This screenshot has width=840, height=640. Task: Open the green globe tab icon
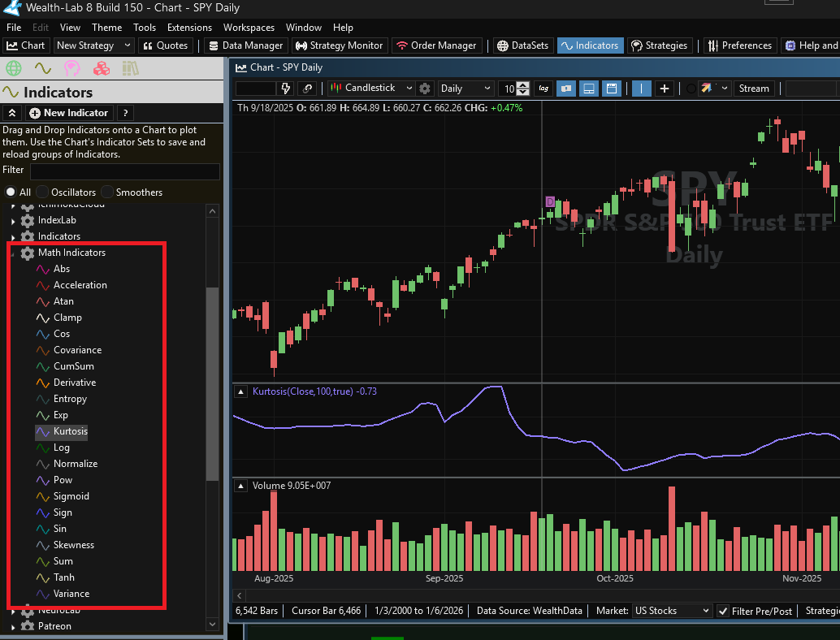tap(13, 68)
